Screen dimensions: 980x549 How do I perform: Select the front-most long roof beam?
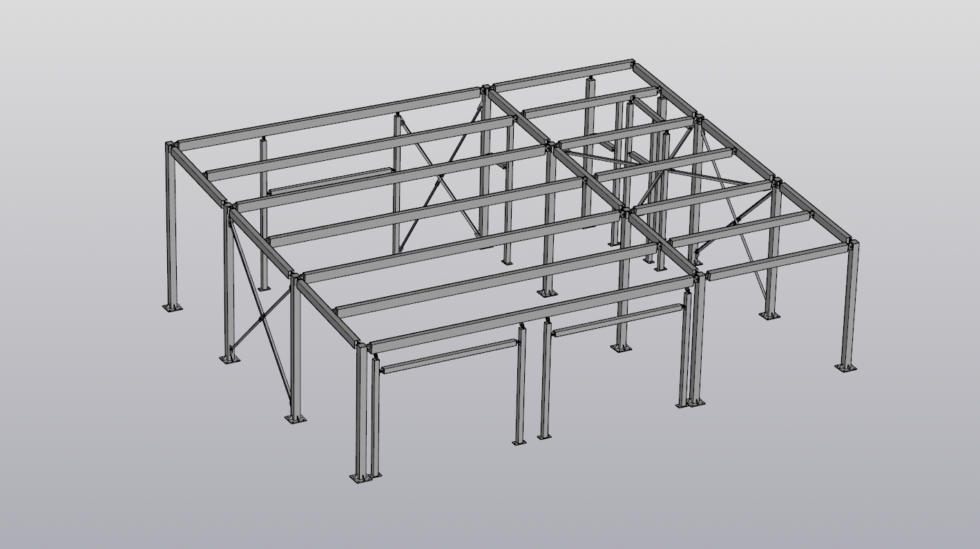coord(532,314)
